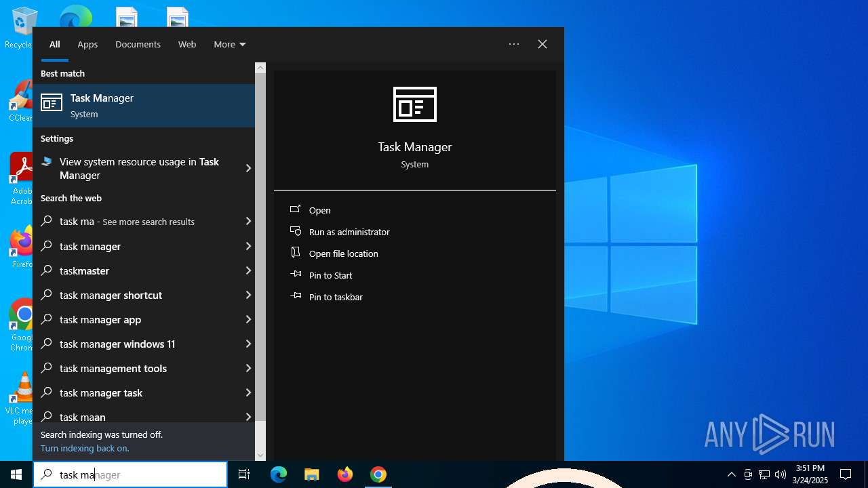Expand arrow next to 'task manager shortcut'
This screenshot has height=488, width=868.
(x=248, y=295)
